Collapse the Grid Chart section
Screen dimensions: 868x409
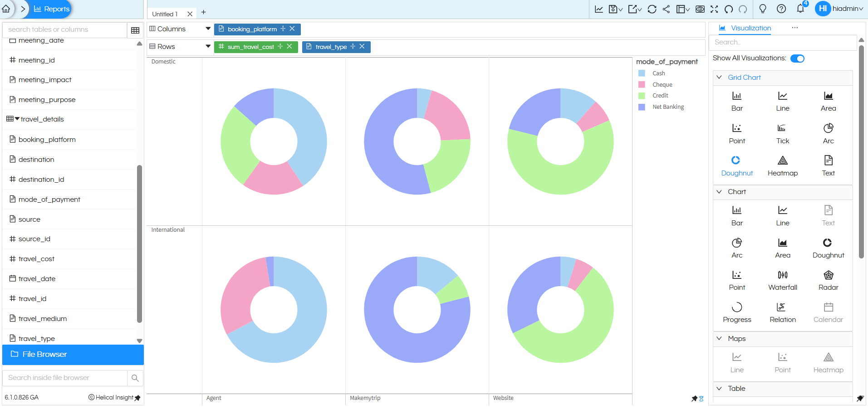(720, 77)
